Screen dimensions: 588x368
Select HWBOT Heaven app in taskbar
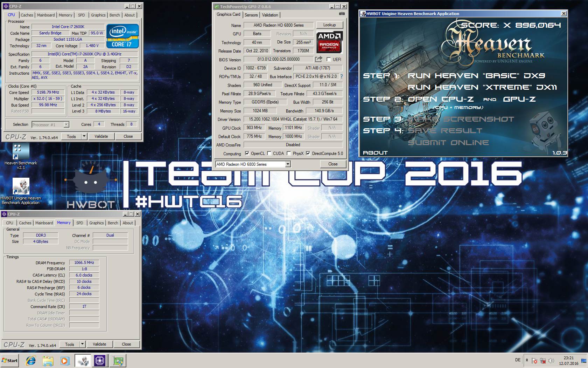(83, 361)
